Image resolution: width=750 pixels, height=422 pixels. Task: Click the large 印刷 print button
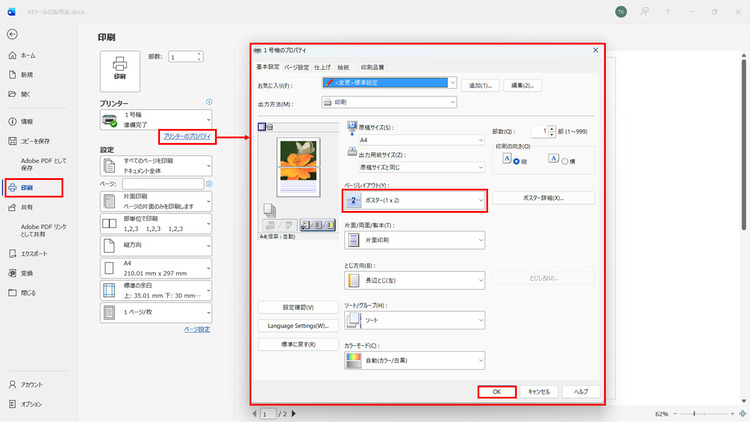120,71
